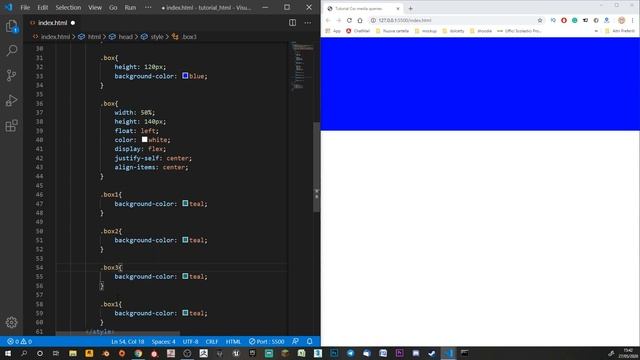Go back in Chrome
640x360 pixels.
pos(328,20)
